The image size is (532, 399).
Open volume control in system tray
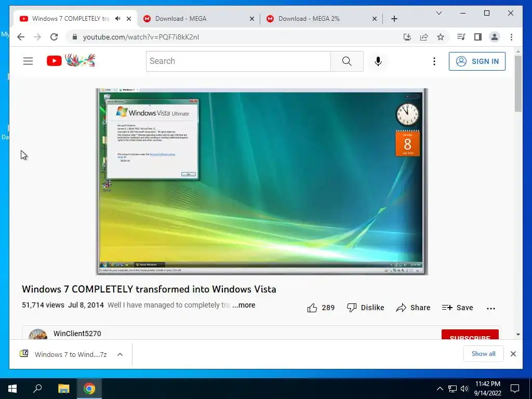(464, 389)
